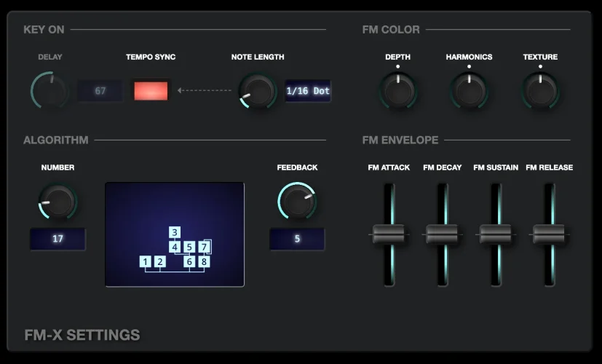Click the FM Attack slider handle

tap(389, 234)
